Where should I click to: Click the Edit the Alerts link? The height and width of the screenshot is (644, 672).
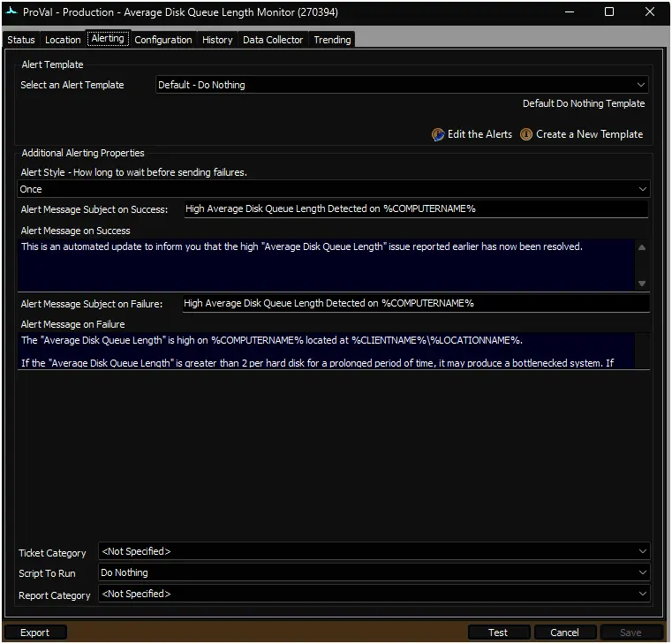[479, 134]
